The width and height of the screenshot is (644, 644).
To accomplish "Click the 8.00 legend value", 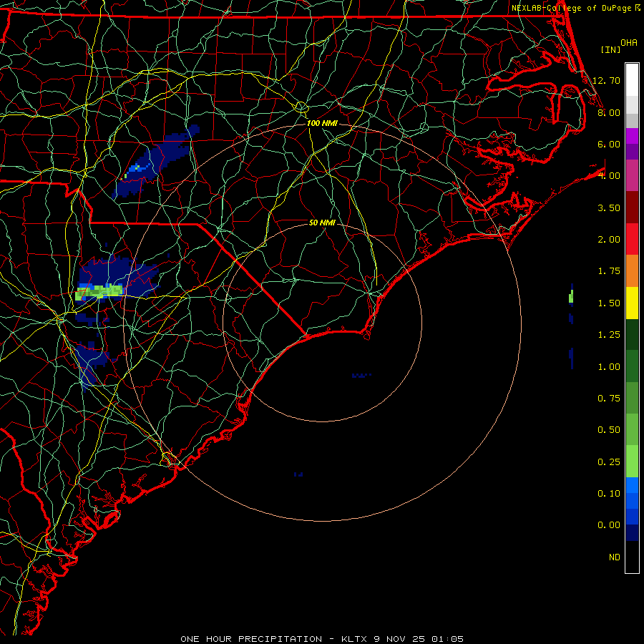I will pos(609,112).
